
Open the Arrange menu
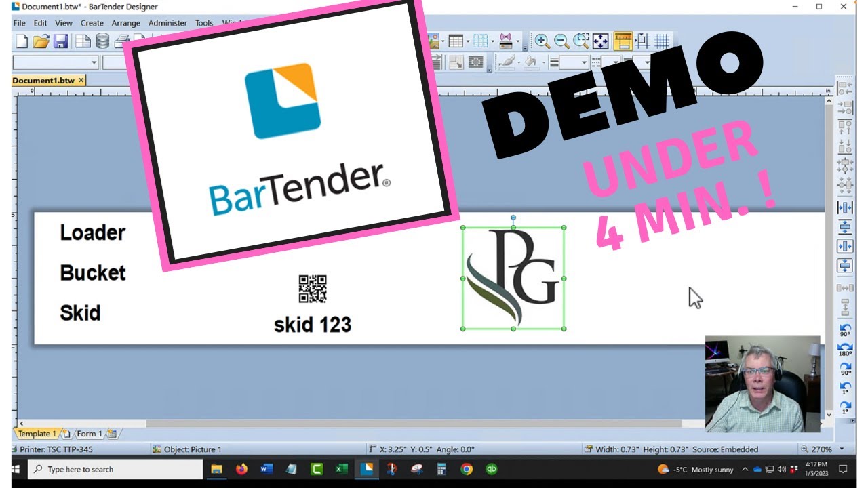[x=126, y=23]
